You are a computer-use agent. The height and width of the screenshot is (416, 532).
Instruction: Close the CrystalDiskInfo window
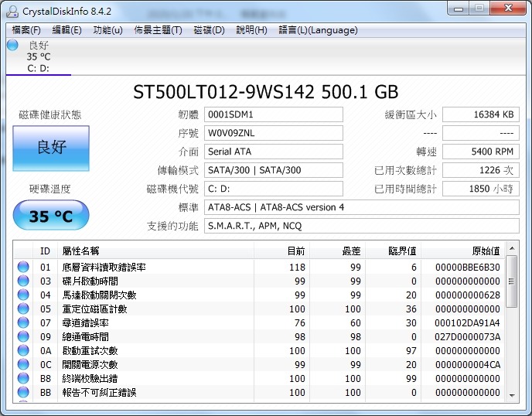click(x=508, y=9)
